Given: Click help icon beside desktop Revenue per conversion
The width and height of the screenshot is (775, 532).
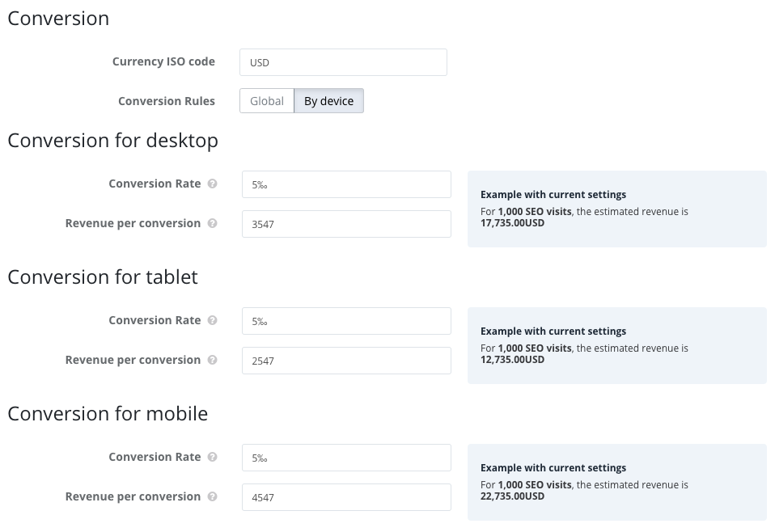Looking at the screenshot, I should click(x=212, y=223).
